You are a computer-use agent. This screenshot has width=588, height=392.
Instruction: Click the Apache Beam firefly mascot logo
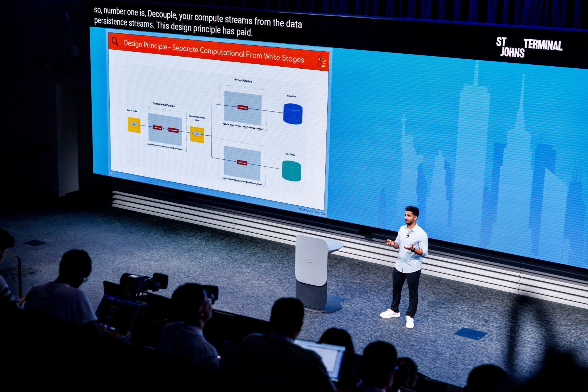(x=322, y=61)
